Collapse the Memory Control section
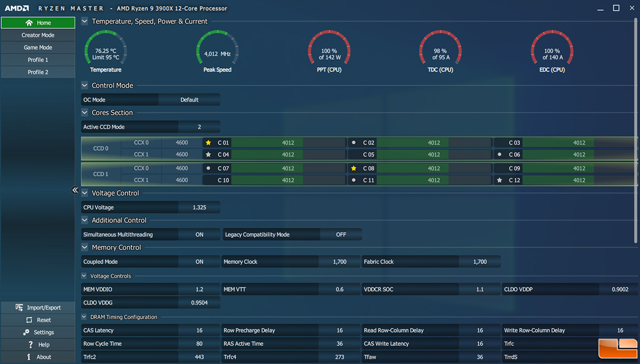The image size is (640, 364). tap(84, 247)
